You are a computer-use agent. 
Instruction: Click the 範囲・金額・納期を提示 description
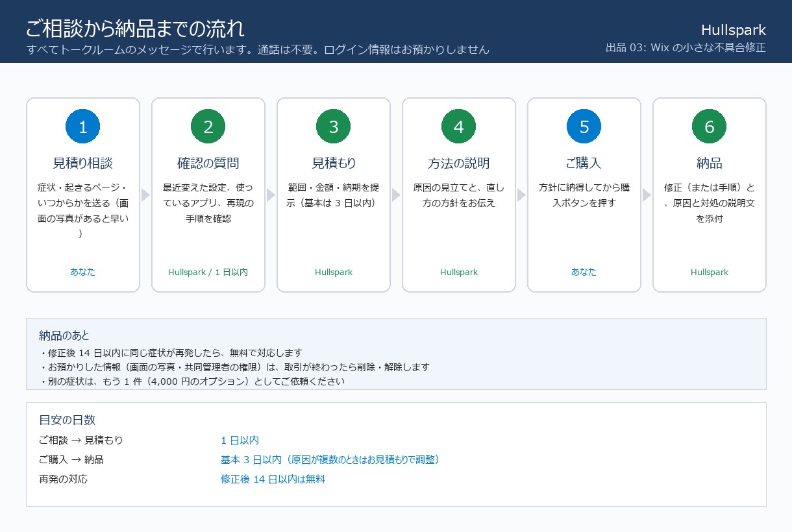click(x=333, y=195)
